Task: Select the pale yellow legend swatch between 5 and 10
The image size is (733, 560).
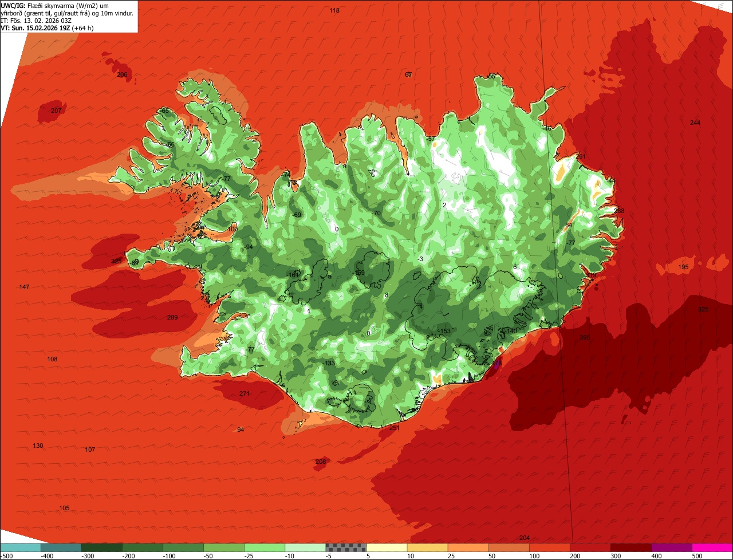Action: (x=387, y=547)
